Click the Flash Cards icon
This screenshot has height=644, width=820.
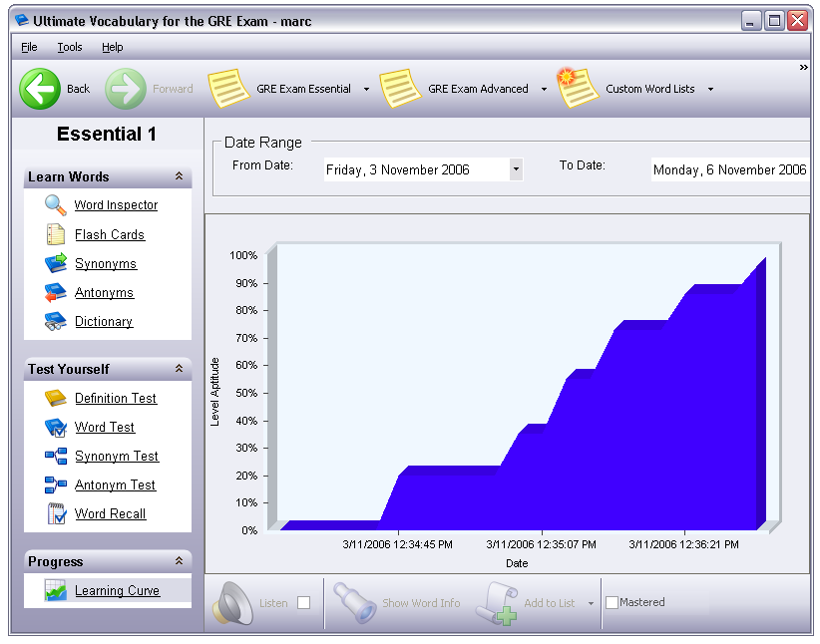point(56,234)
